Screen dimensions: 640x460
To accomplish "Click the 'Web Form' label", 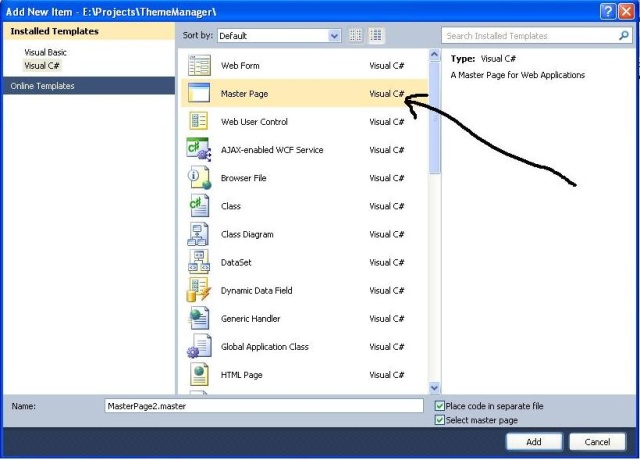I will 240,65.
